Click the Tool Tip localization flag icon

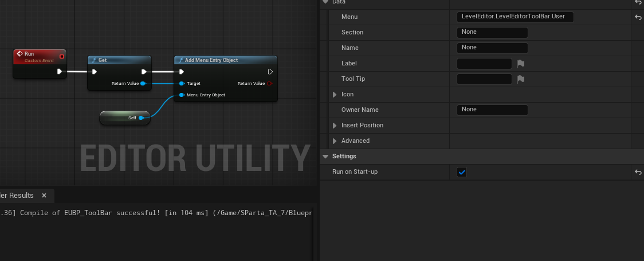click(x=521, y=79)
